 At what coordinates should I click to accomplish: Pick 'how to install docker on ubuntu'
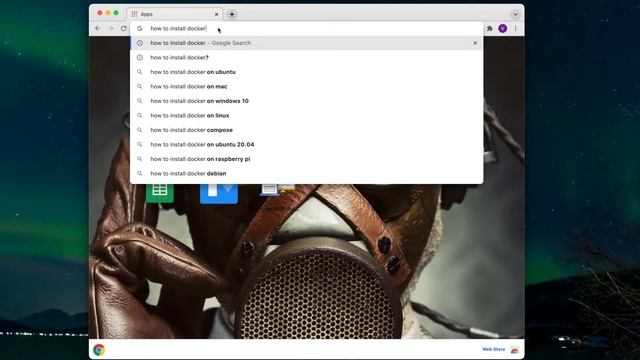[x=307, y=72]
